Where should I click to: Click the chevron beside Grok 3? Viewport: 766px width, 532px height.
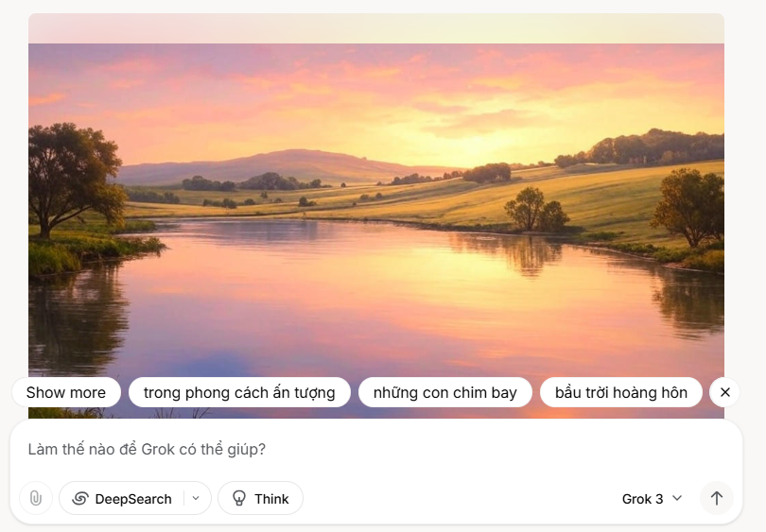[x=677, y=499]
